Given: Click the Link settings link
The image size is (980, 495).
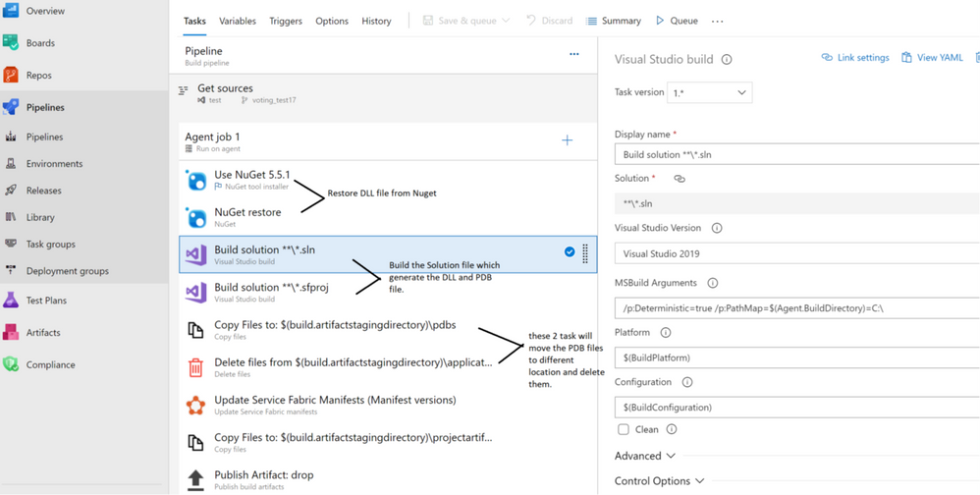Looking at the screenshot, I should [855, 58].
